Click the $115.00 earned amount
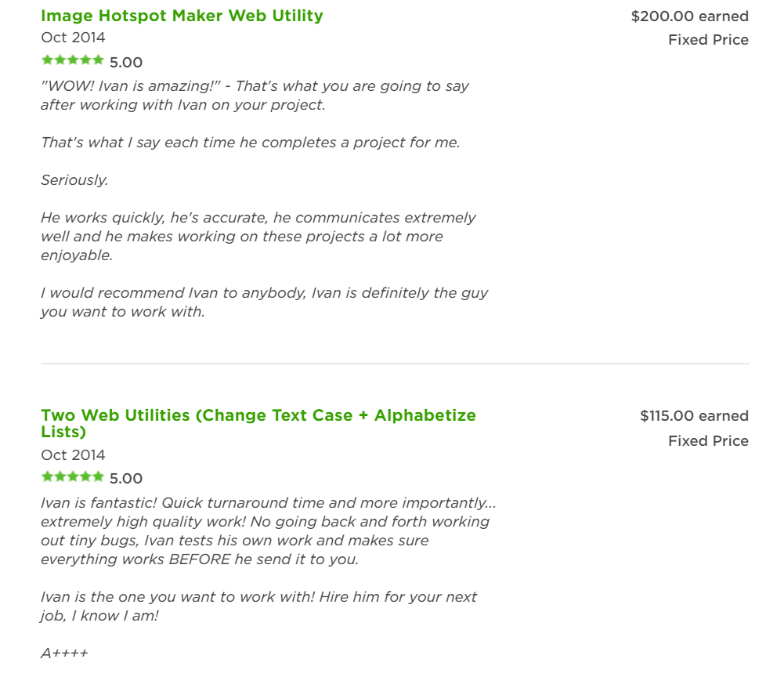784x677 pixels. 694,416
